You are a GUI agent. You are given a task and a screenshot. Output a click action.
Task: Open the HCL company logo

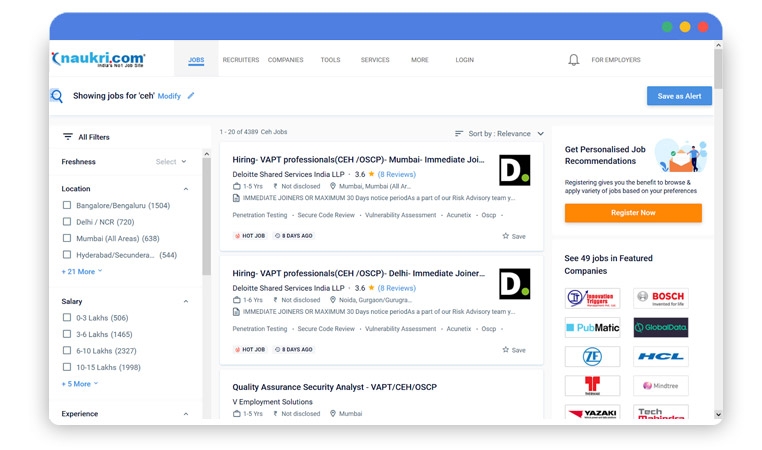(660, 356)
